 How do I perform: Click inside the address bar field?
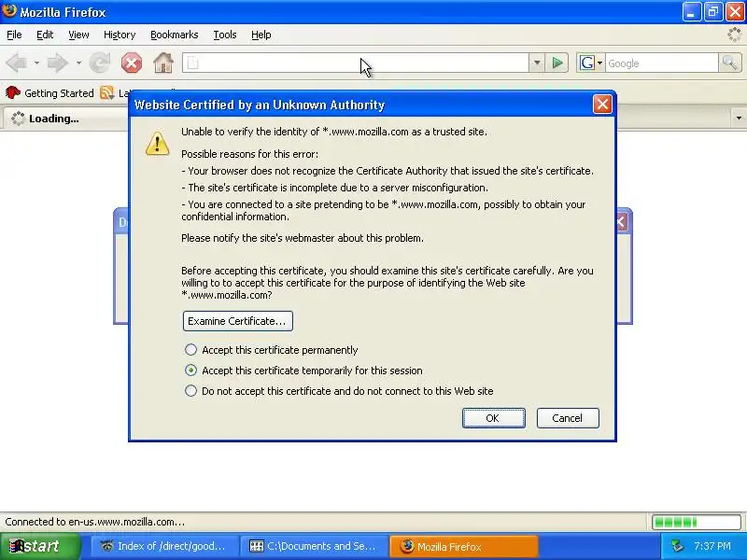pos(356,63)
